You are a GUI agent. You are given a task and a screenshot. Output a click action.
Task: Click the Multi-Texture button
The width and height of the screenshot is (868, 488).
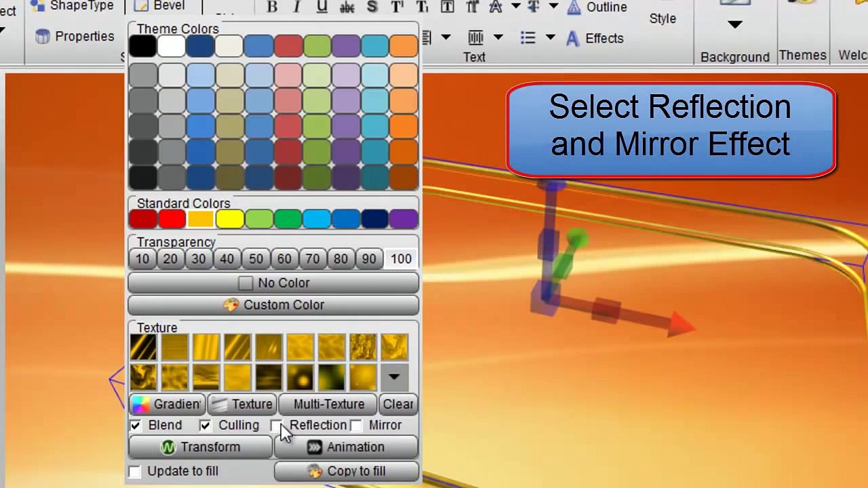tap(329, 404)
